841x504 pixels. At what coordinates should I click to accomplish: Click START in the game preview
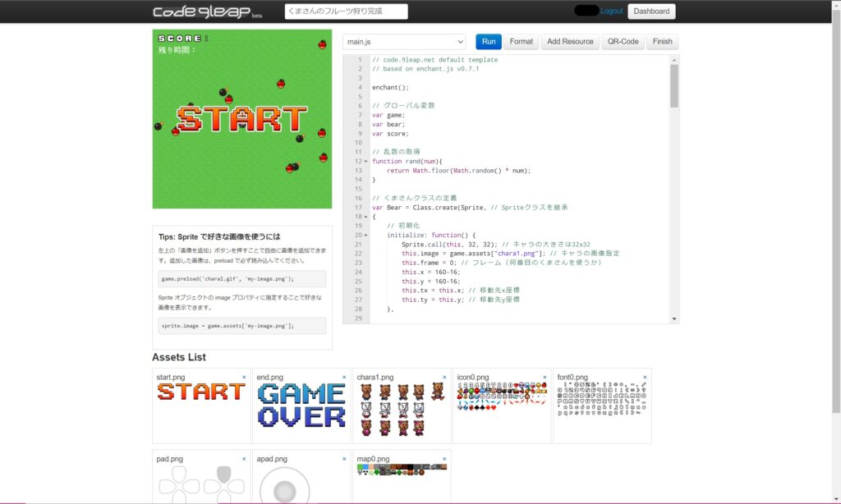pyautogui.click(x=241, y=119)
